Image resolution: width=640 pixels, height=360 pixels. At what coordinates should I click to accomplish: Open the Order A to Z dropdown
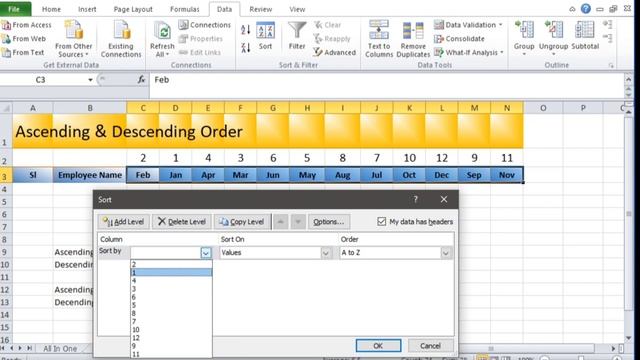coord(446,253)
